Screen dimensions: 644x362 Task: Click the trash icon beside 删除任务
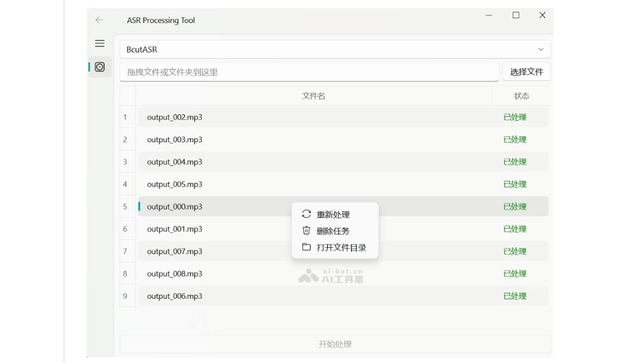click(x=306, y=232)
